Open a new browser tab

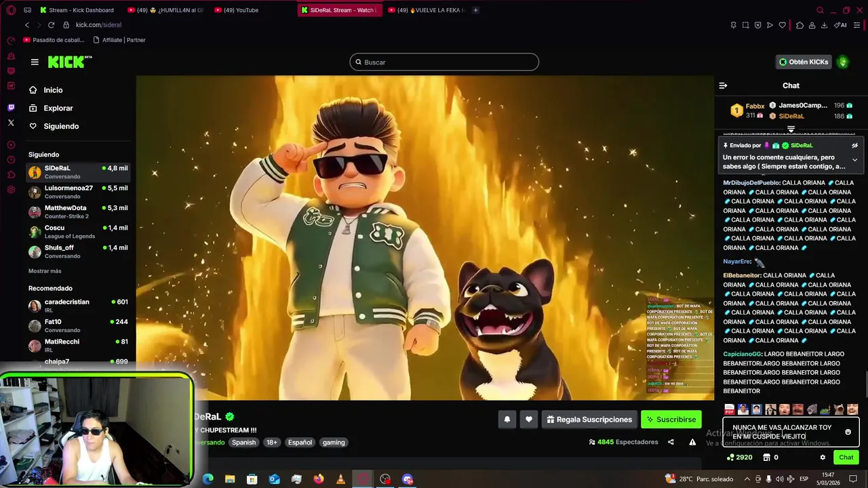(x=475, y=10)
